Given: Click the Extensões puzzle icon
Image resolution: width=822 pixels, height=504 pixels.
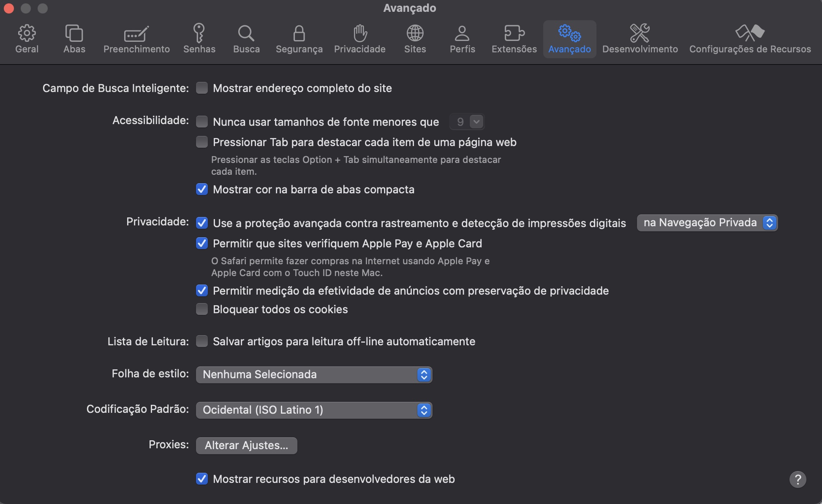Looking at the screenshot, I should (x=514, y=38).
